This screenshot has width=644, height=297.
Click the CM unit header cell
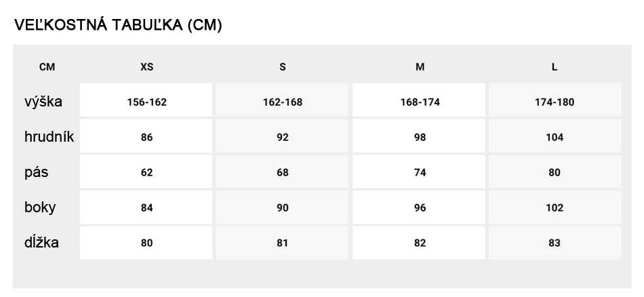(47, 67)
